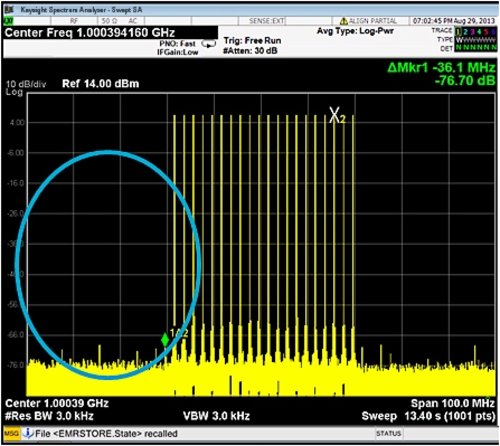Viewport: 500px width, 446px height.
Task: Click the 07:02:45 PM date and time display
Action: click(454, 21)
